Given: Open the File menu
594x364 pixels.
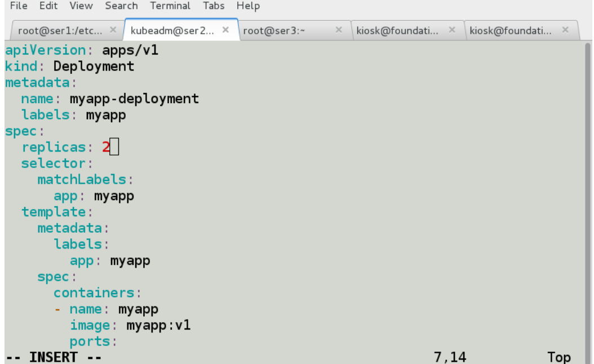Looking at the screenshot, I should [19, 6].
